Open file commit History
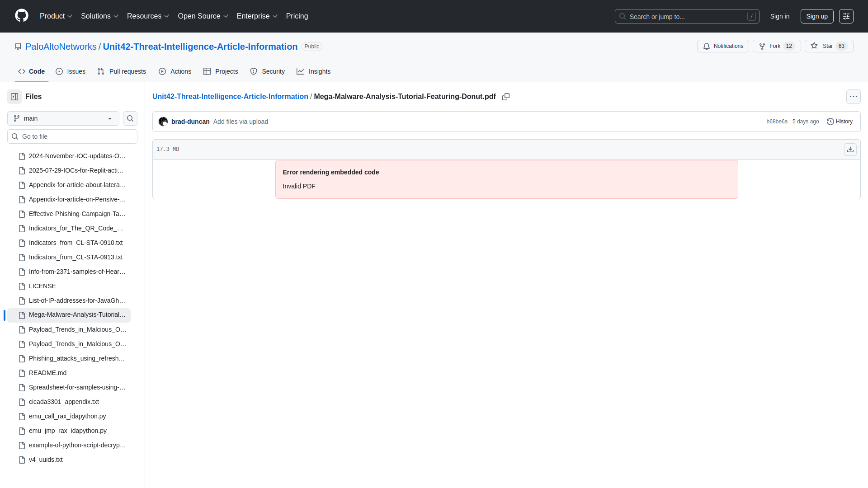This screenshot has width=868, height=488. pos(840,122)
